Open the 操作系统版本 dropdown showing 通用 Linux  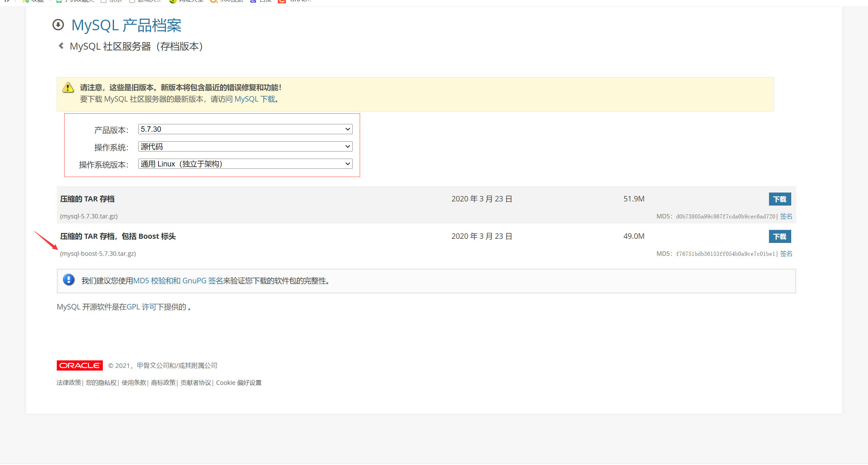[245, 164]
